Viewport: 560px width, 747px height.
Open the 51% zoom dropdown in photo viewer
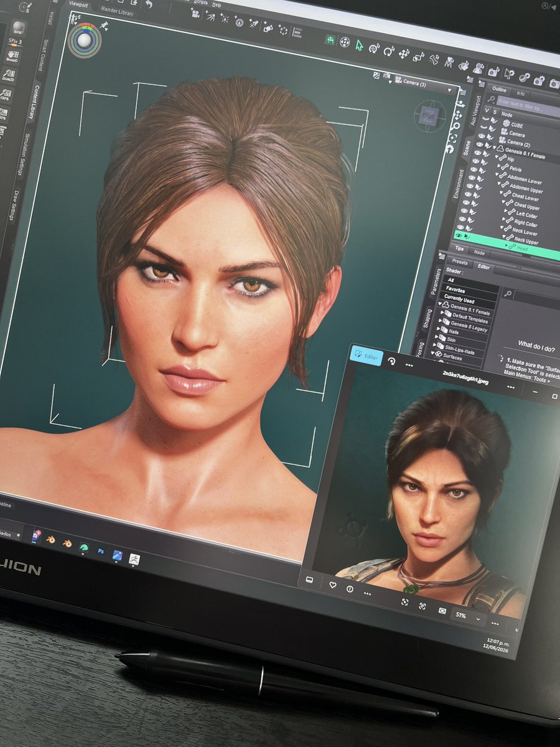pyautogui.click(x=469, y=616)
